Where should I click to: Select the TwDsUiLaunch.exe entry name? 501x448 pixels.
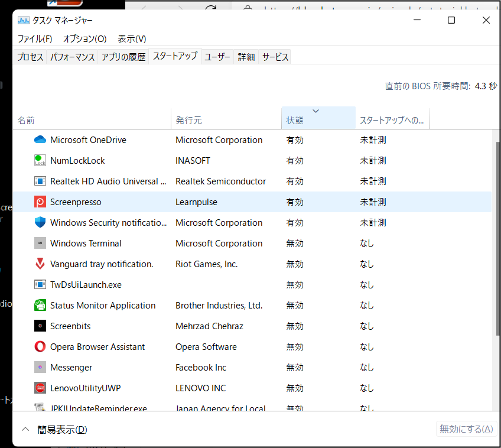point(86,284)
